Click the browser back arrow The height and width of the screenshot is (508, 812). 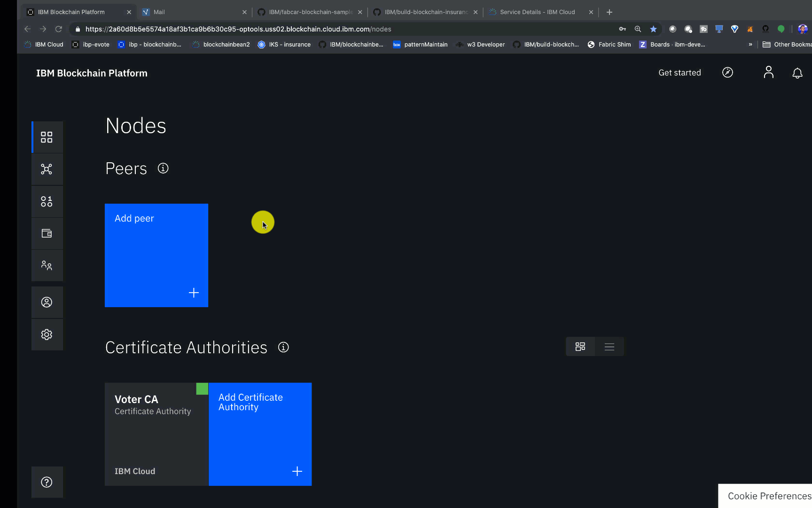pos(27,29)
